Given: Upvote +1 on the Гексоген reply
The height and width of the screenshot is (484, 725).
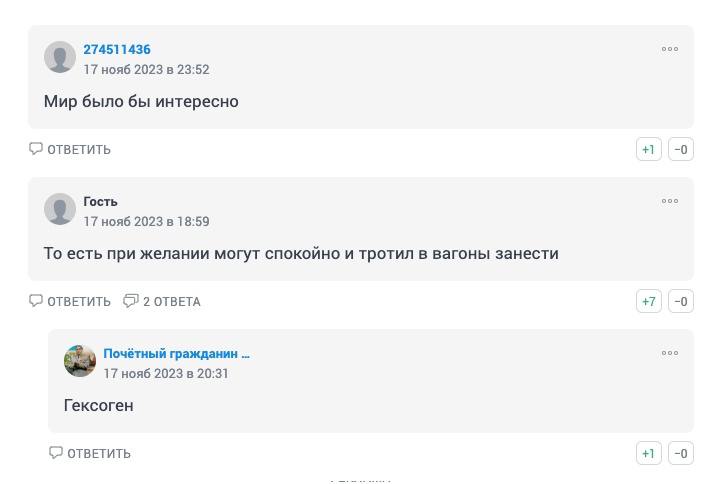Looking at the screenshot, I should coord(649,453).
